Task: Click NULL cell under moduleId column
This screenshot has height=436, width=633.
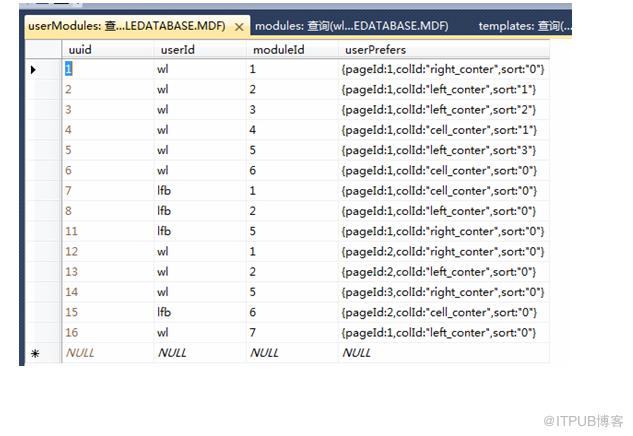Action: click(x=292, y=353)
